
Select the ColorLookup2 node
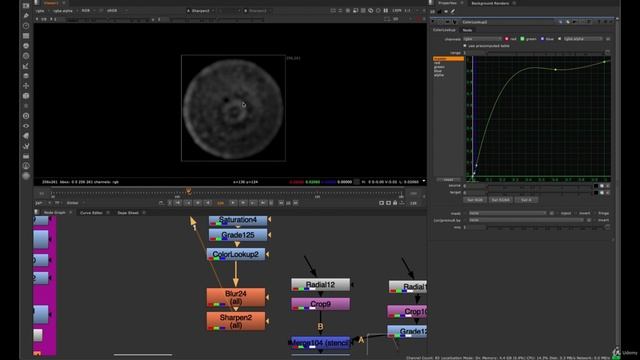(x=236, y=254)
